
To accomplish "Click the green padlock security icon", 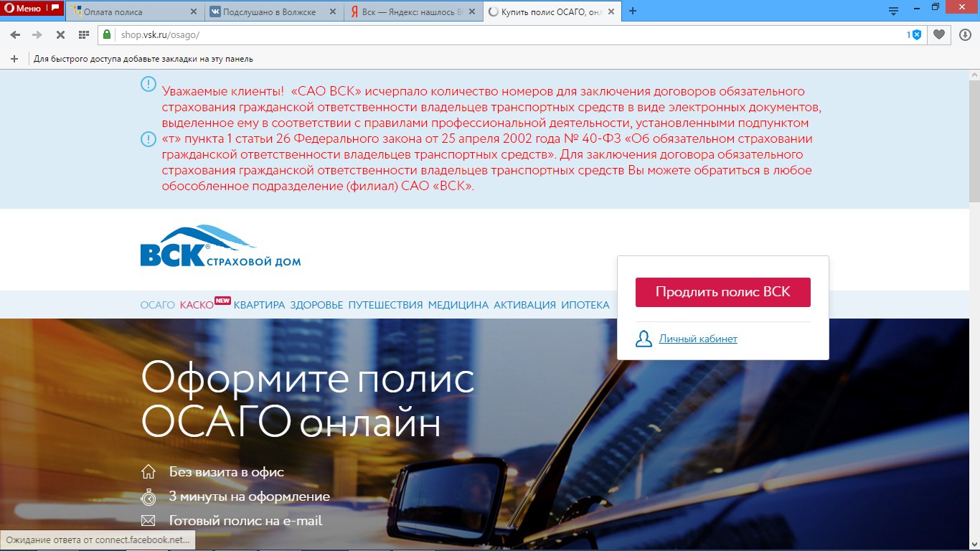I will coord(107,34).
